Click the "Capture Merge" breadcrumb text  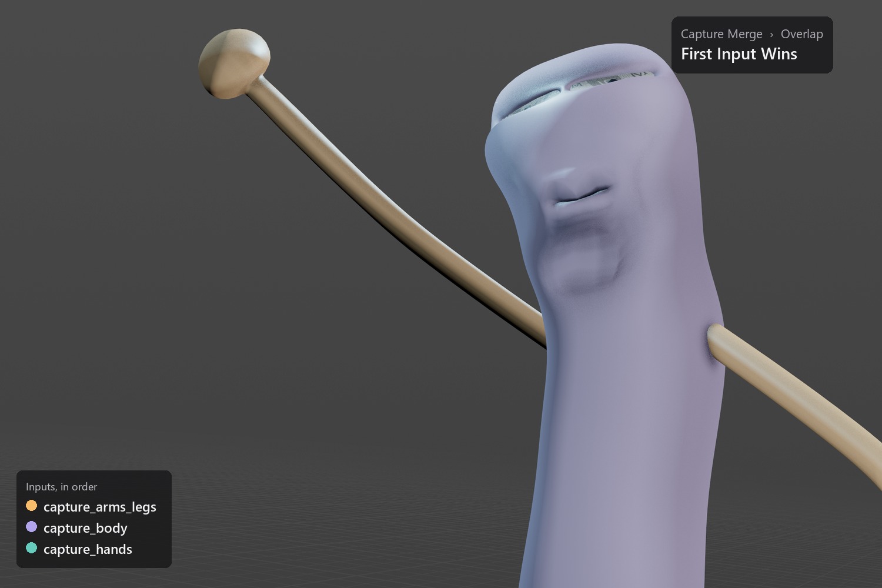(721, 34)
